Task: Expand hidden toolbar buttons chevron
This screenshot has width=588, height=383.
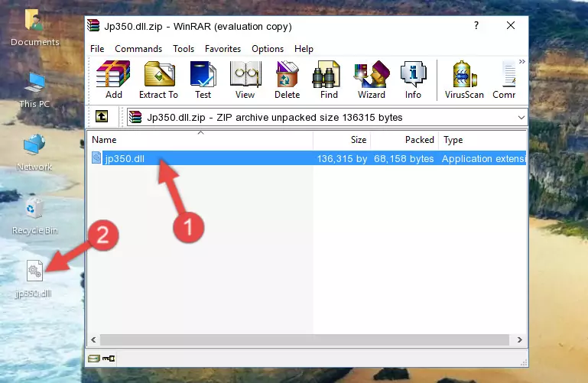Action: pyautogui.click(x=522, y=61)
